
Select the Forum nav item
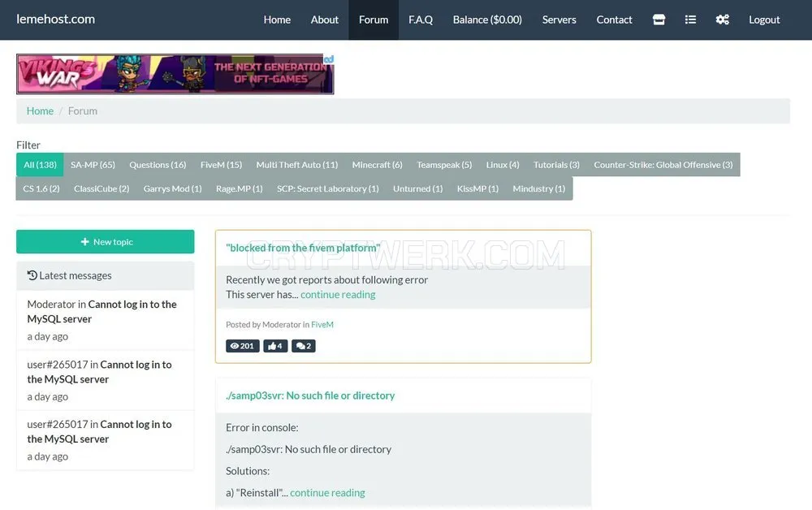coord(374,19)
